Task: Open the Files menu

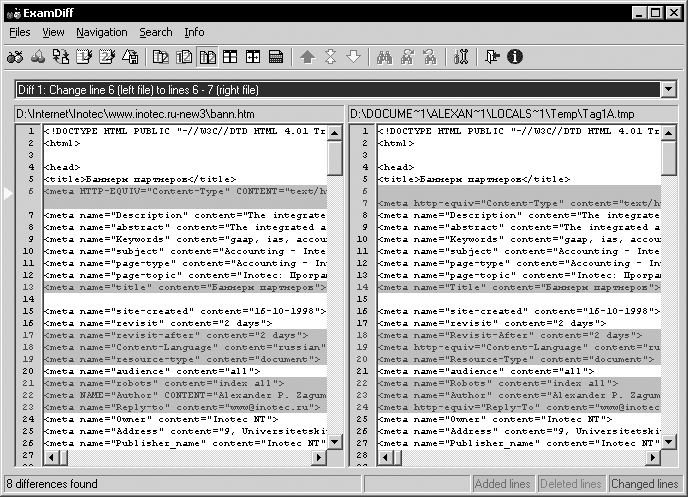Action: [20, 32]
